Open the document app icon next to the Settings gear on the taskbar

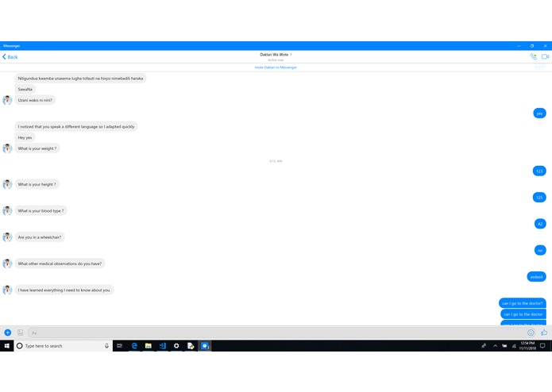(x=191, y=346)
